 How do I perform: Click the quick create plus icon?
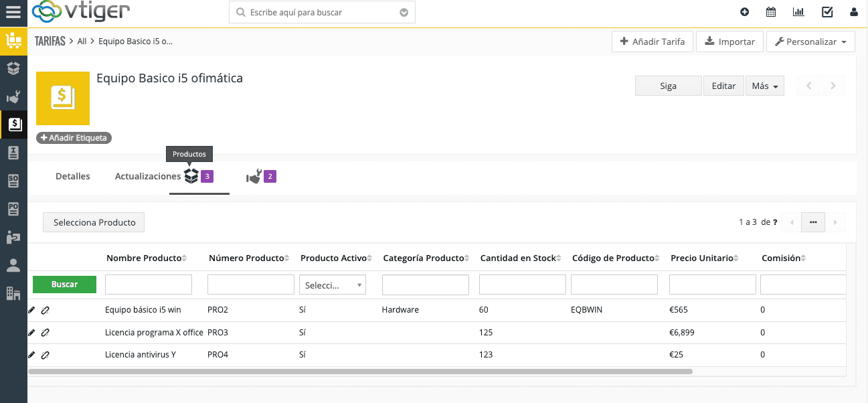745,12
